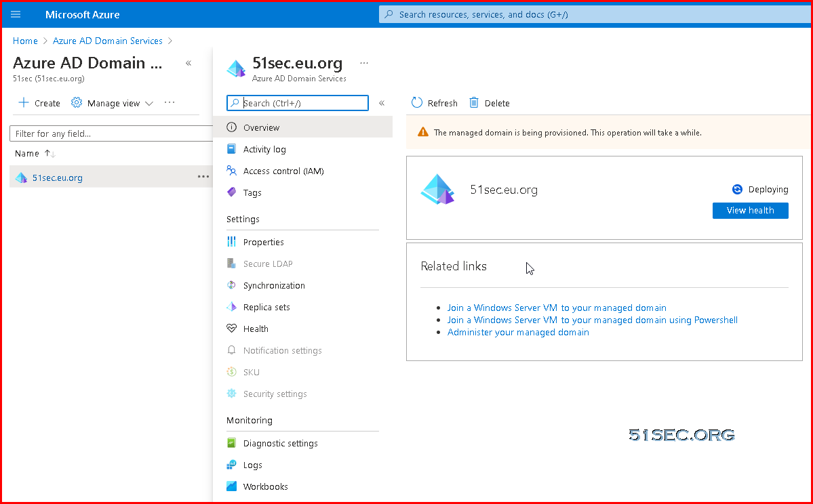The height and width of the screenshot is (504, 813).
Task: Open more options ellipsis beside the 51sec.eu.org title
Action: click(364, 63)
